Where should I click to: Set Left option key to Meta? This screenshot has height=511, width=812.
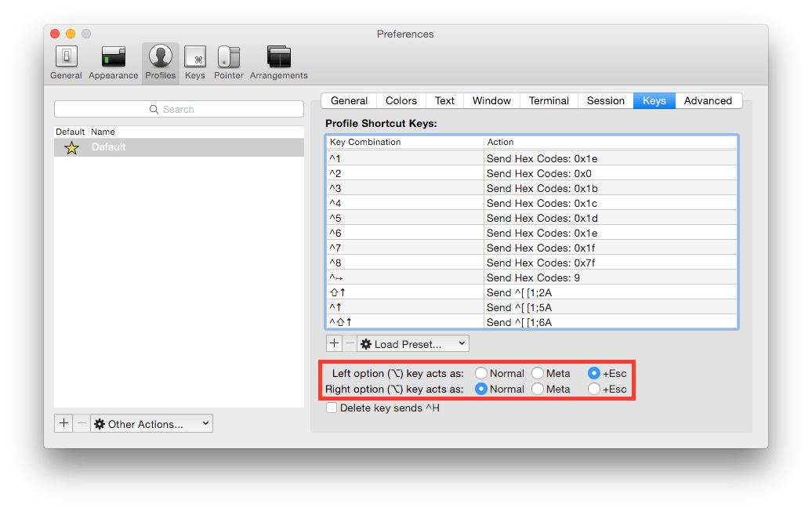tap(538, 373)
